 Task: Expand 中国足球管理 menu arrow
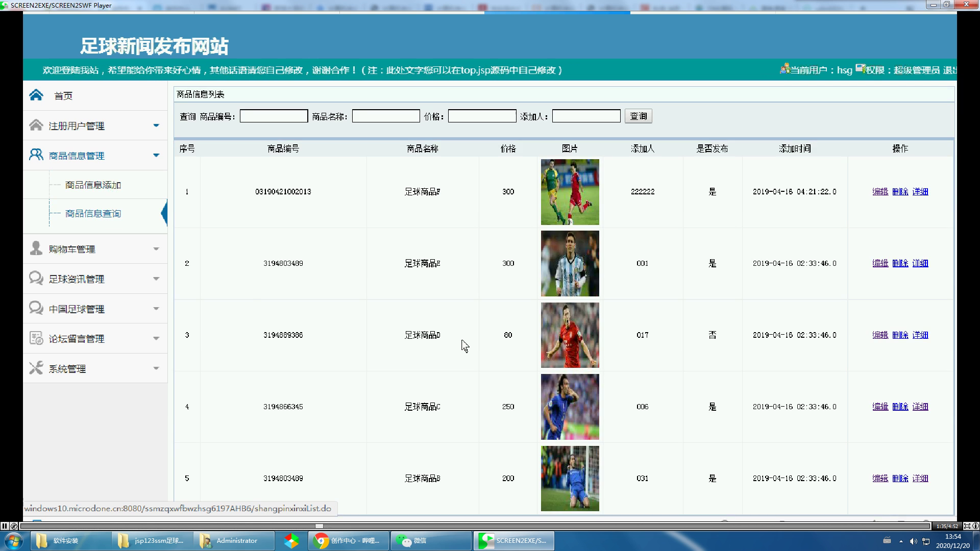[156, 309]
